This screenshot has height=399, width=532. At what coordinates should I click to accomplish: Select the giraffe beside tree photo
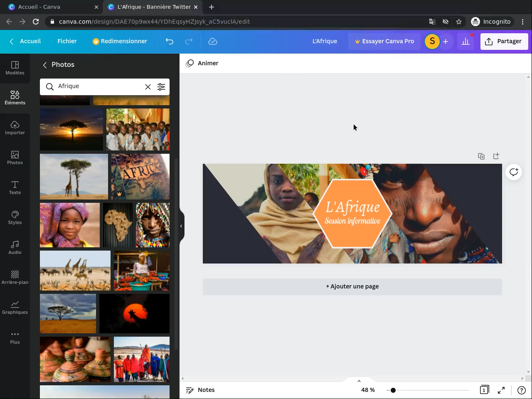[74, 177]
